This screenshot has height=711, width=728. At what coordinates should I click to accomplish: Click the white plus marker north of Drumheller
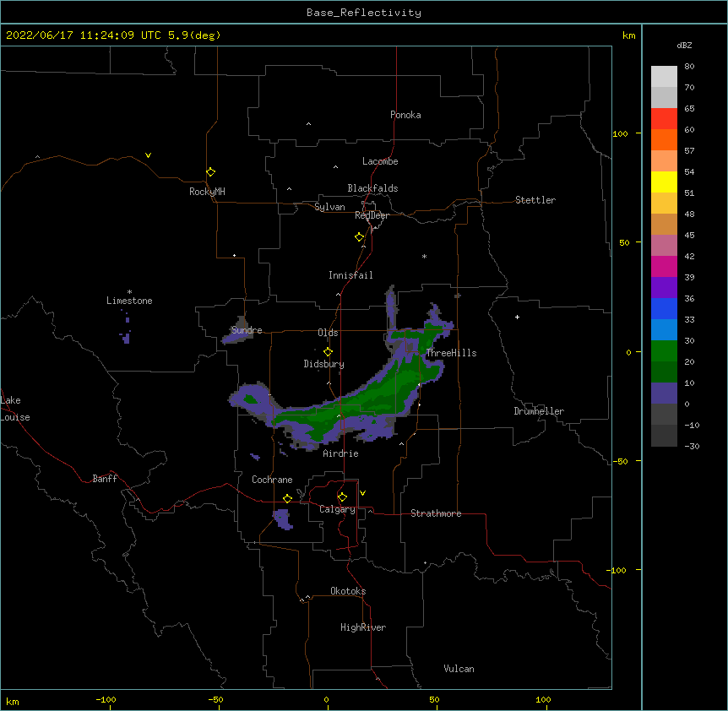coord(517,317)
